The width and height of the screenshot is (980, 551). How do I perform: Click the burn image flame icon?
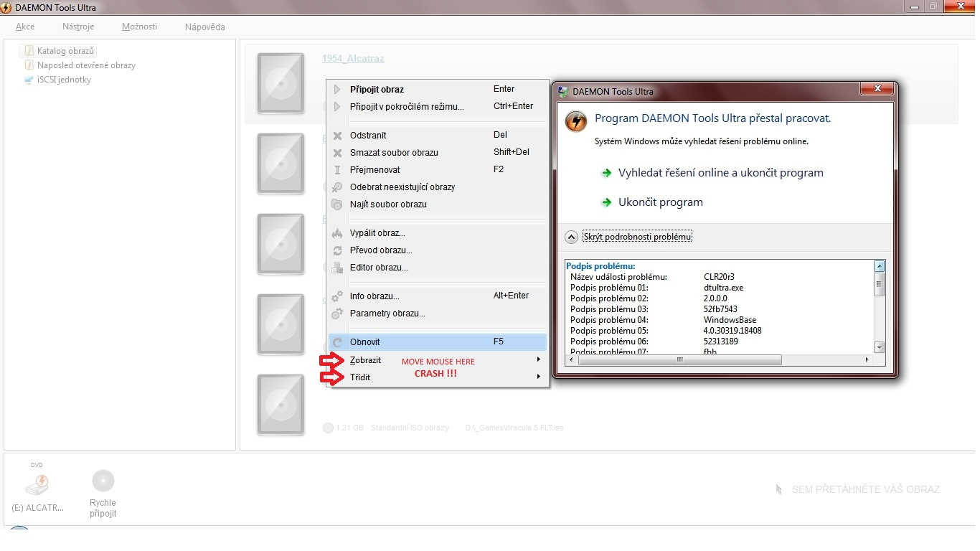pos(337,233)
